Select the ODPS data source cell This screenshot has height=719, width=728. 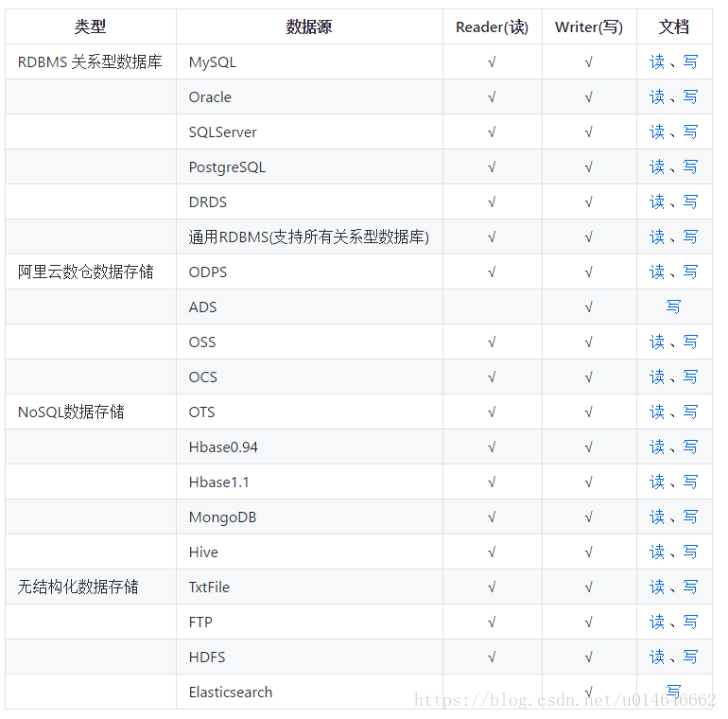pos(309,272)
